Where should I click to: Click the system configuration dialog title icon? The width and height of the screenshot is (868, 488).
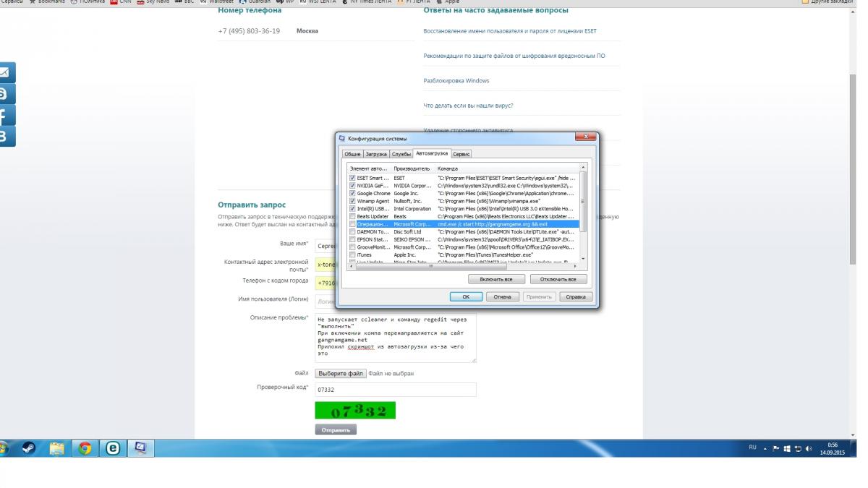tap(342, 138)
